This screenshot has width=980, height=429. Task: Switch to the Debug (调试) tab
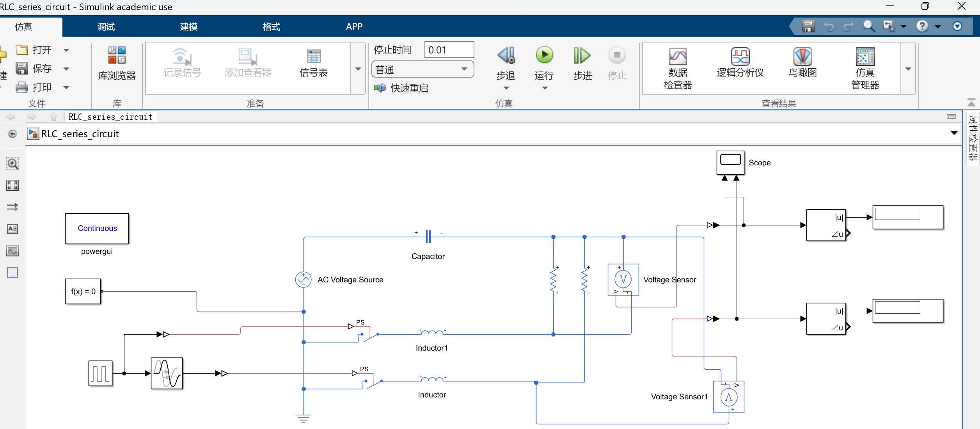click(x=106, y=27)
